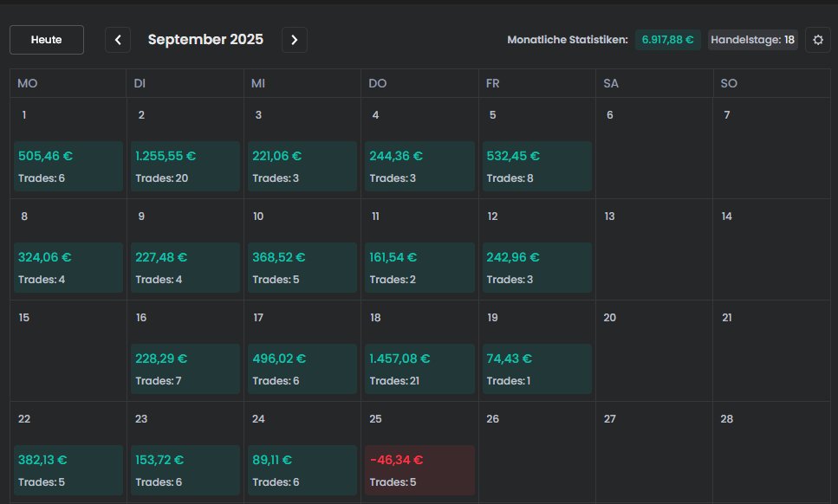838x504 pixels.
Task: Click the Heute button
Action: pyautogui.click(x=47, y=40)
